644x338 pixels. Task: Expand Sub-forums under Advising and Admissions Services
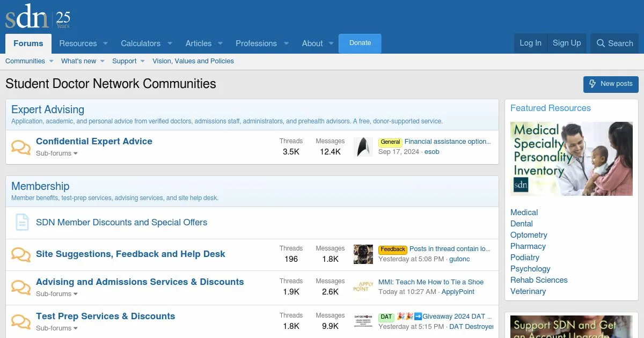click(x=57, y=294)
